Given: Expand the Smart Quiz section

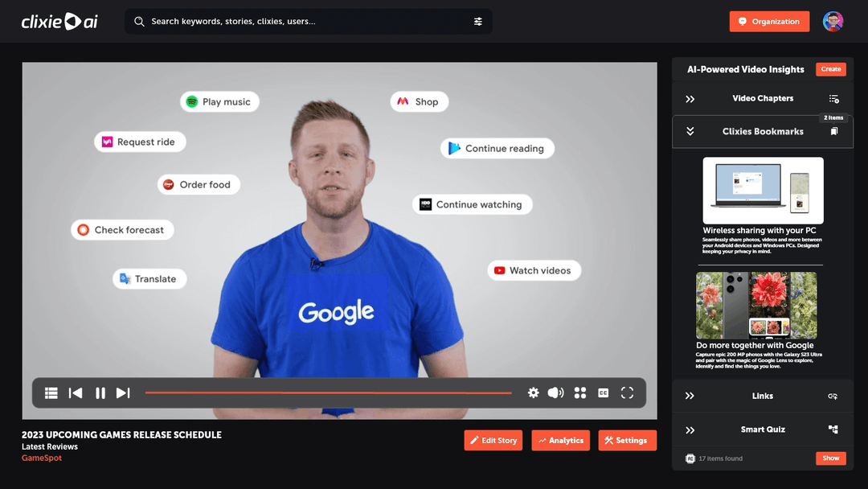Looking at the screenshot, I should click(x=690, y=429).
